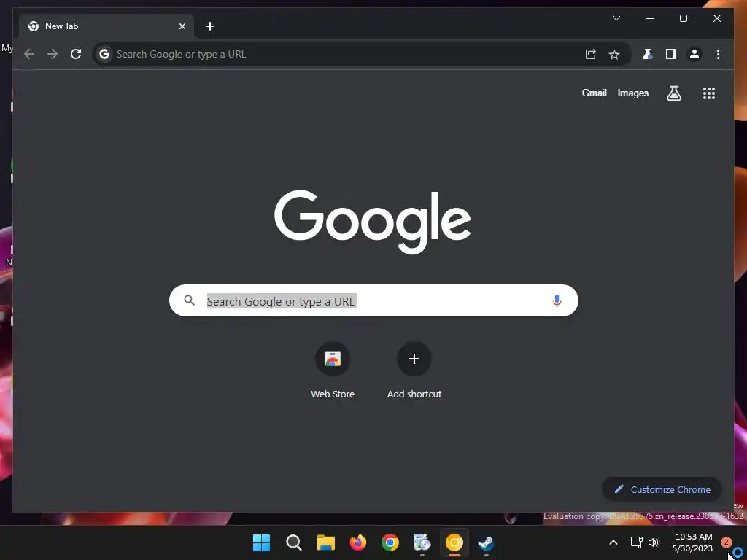The height and width of the screenshot is (560, 747).
Task: Open the notification badge with 2 alerts
Action: click(x=726, y=542)
